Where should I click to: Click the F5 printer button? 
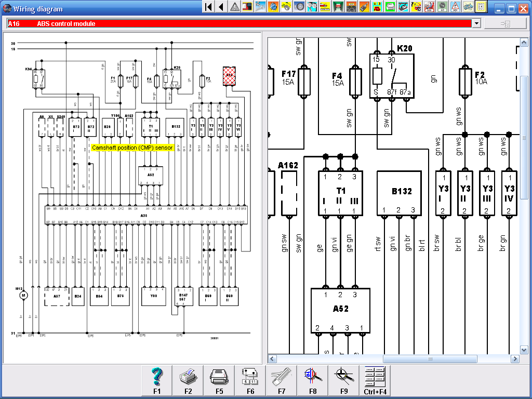coord(219,381)
